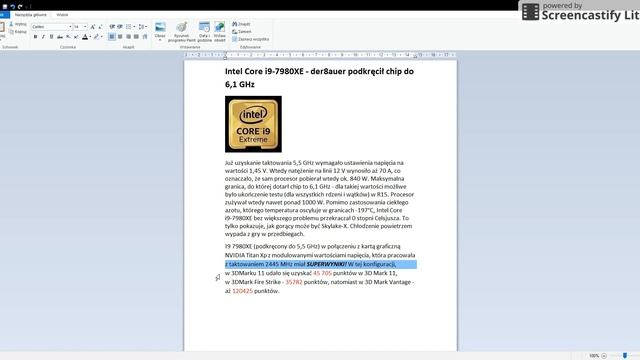
Task: Expand the font size dropdown arrow
Action: pyautogui.click(x=85, y=27)
